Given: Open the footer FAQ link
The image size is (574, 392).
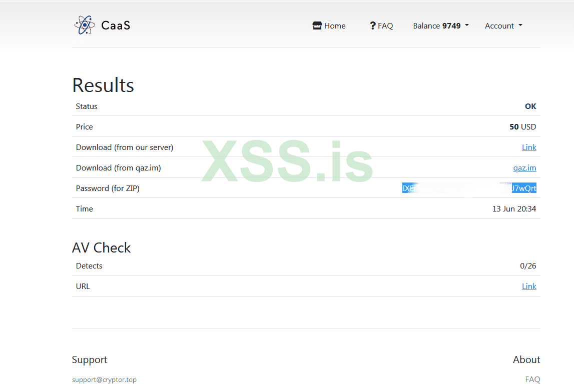Looking at the screenshot, I should point(532,379).
